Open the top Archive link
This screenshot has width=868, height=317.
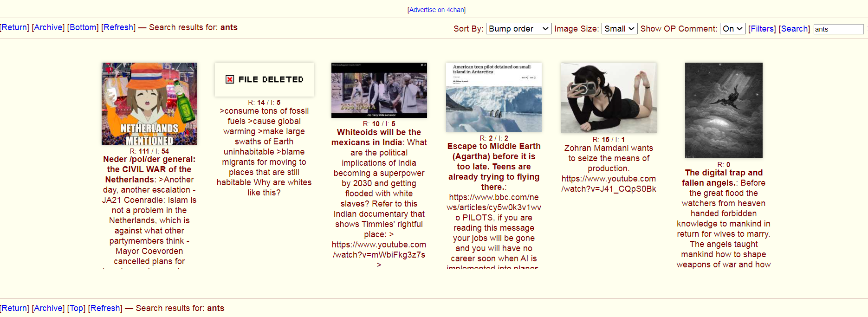[48, 27]
